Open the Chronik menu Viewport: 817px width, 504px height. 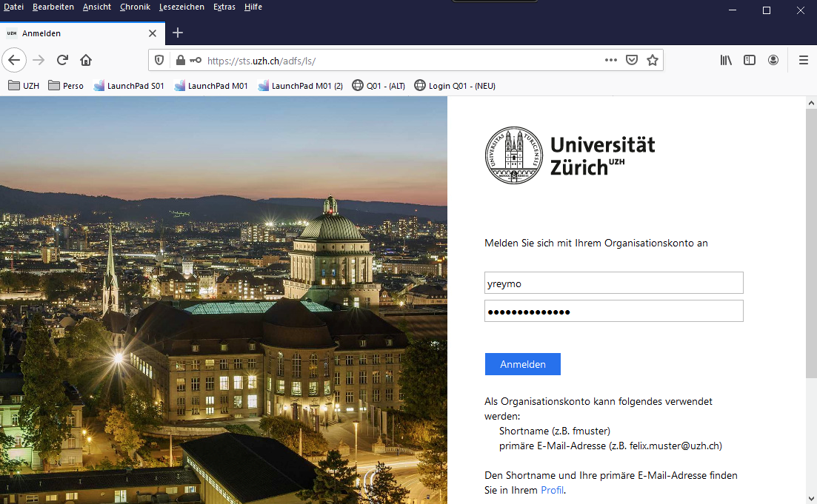[135, 7]
